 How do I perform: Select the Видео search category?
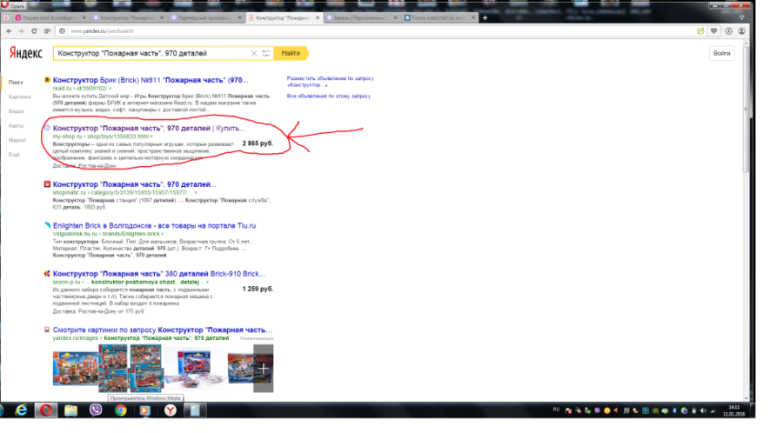click(x=15, y=111)
